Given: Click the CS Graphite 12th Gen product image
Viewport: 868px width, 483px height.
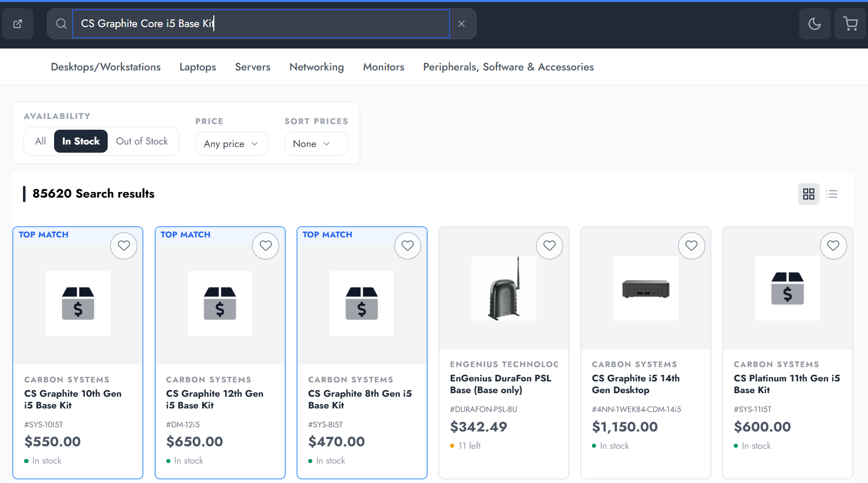Looking at the screenshot, I should 220,303.
